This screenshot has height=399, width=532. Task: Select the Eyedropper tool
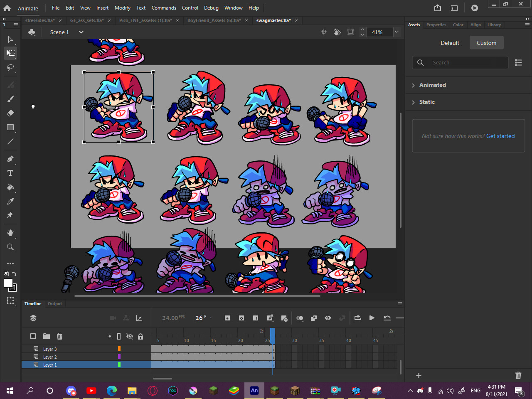[10, 202]
